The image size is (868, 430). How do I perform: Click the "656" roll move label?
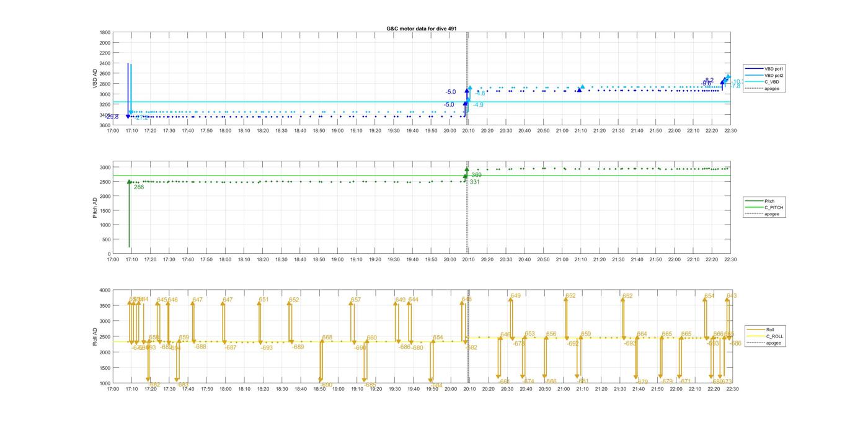tap(551, 334)
